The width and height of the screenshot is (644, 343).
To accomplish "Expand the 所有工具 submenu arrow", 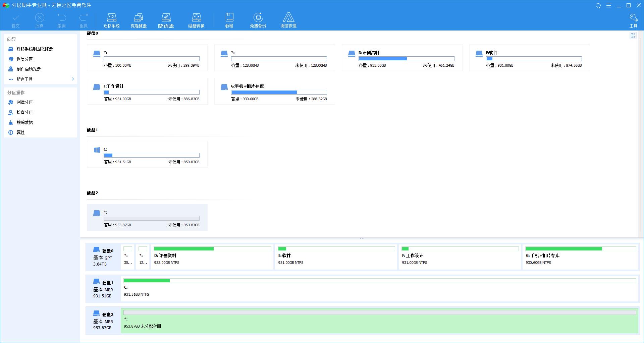I will (73, 79).
